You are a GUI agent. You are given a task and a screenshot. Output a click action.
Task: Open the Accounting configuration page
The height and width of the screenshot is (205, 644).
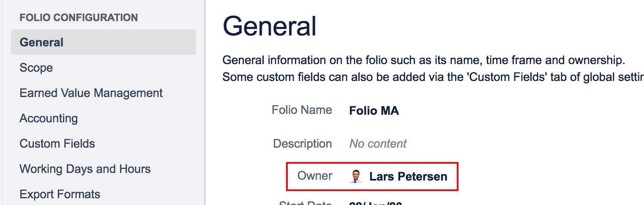coord(49,118)
